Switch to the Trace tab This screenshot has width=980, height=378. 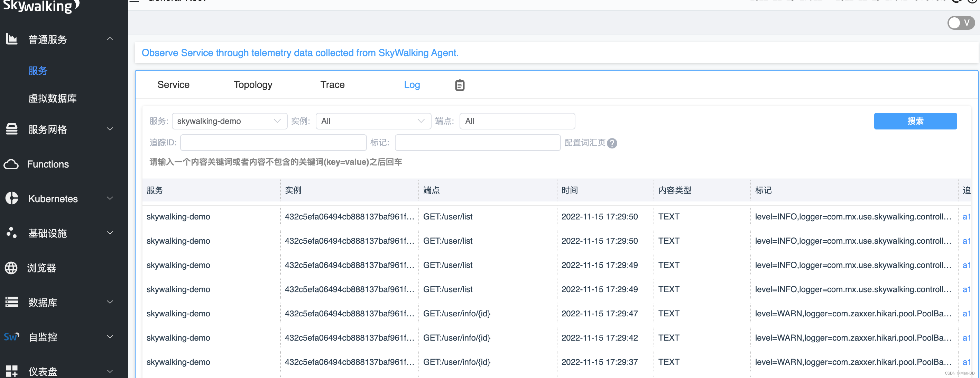tap(332, 84)
